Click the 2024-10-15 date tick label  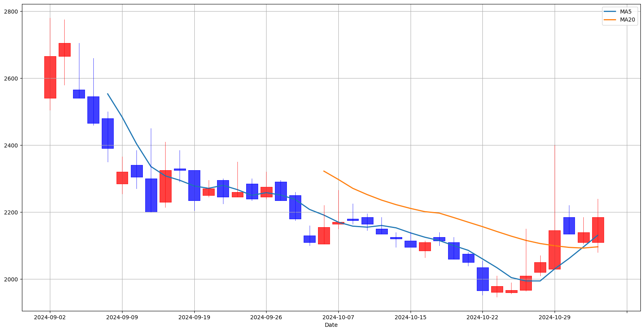tap(411, 317)
